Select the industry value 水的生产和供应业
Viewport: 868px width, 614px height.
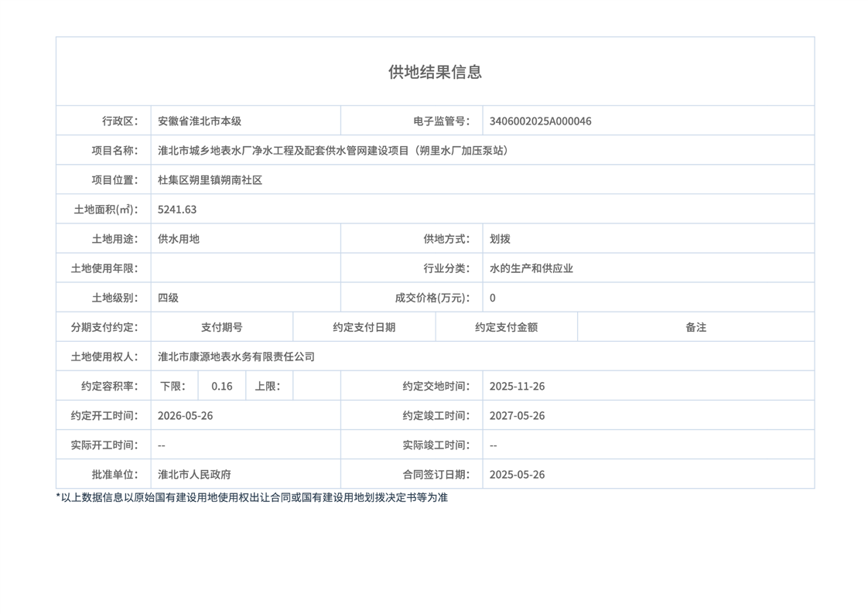[x=531, y=268]
